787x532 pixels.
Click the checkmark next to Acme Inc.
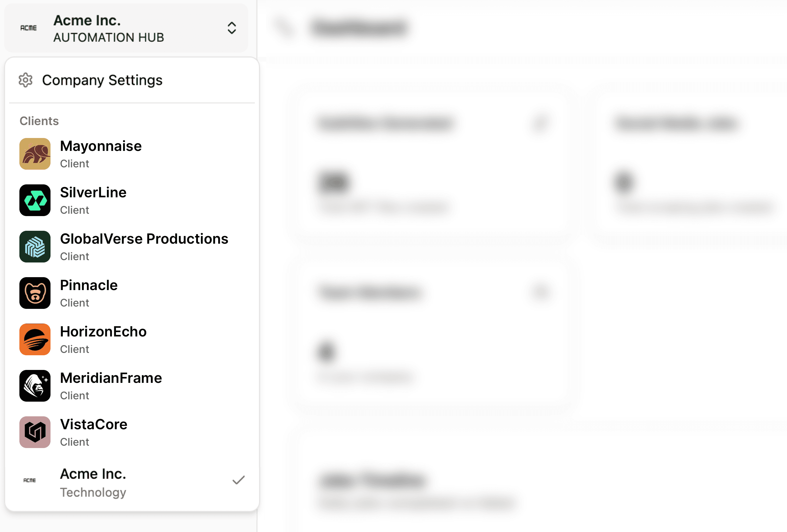point(238,479)
